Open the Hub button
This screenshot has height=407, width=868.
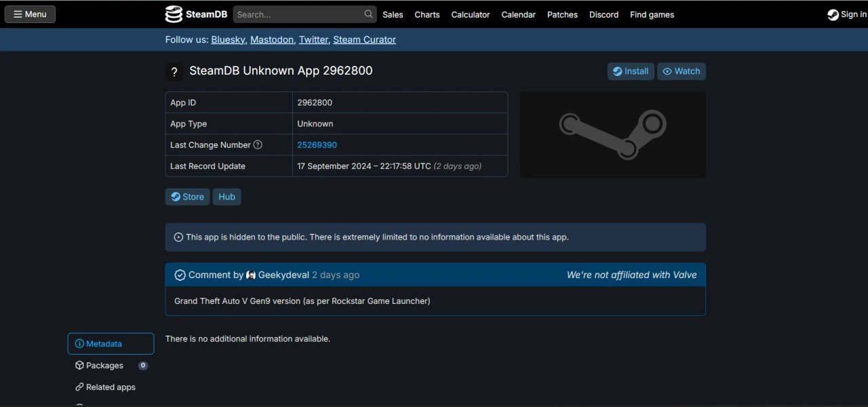(x=227, y=197)
